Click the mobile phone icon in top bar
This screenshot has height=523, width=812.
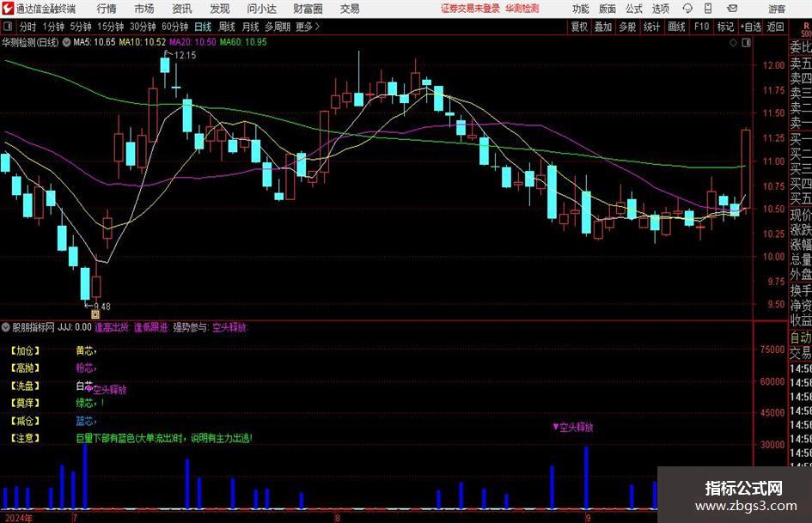pos(707,9)
